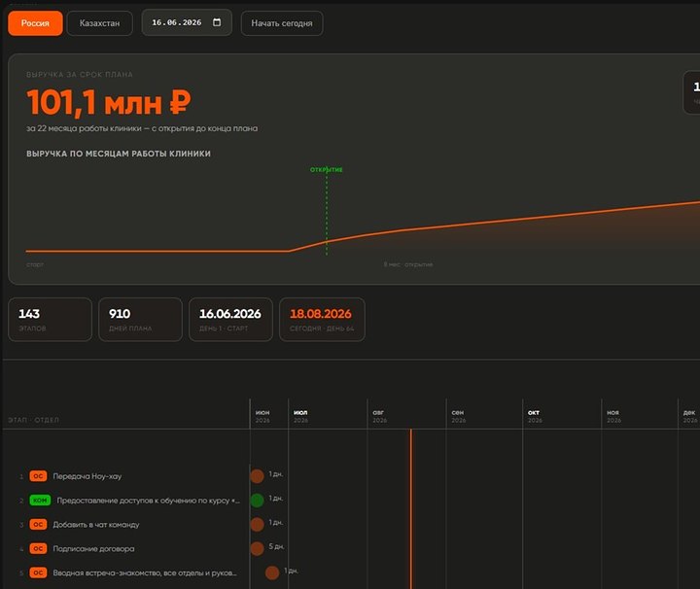Screen dimensions: 700x589
Task: Click the ОС badge for Добавить в чат команду
Action: click(x=38, y=524)
